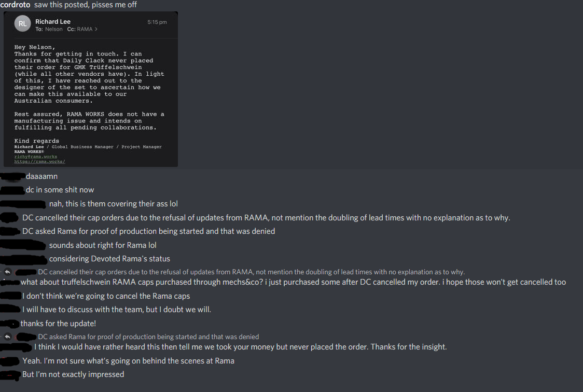Click the RL sender avatar circle
583x392 pixels.
[x=22, y=24]
